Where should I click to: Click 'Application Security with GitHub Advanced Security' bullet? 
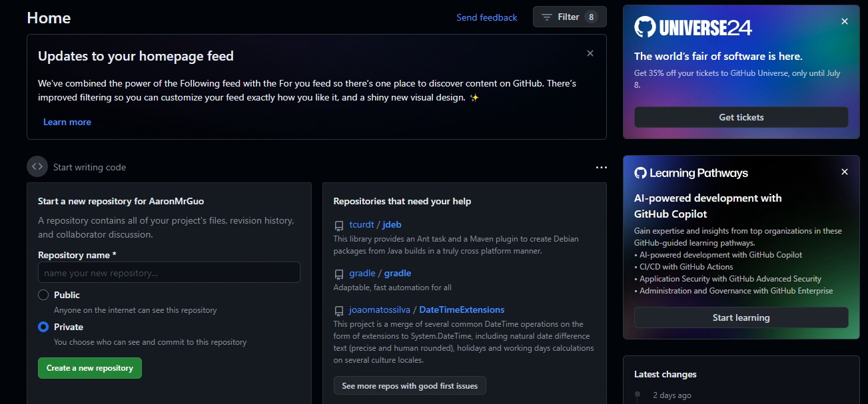tap(729, 279)
